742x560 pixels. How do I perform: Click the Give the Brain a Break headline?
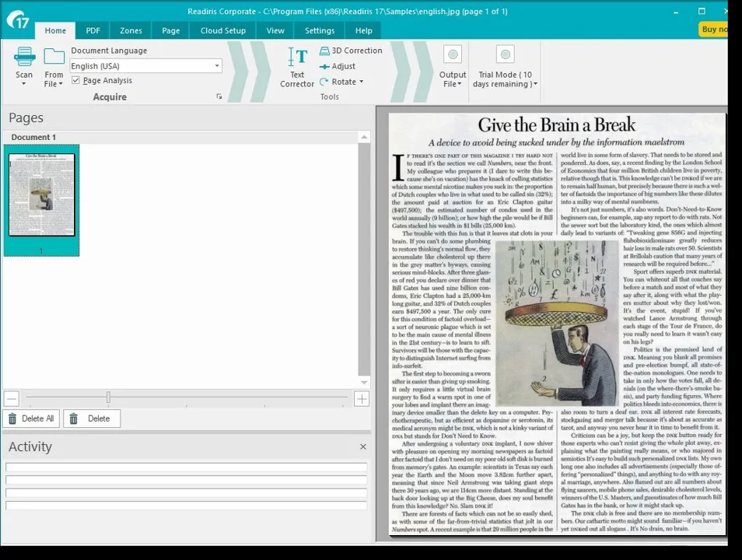(x=557, y=125)
